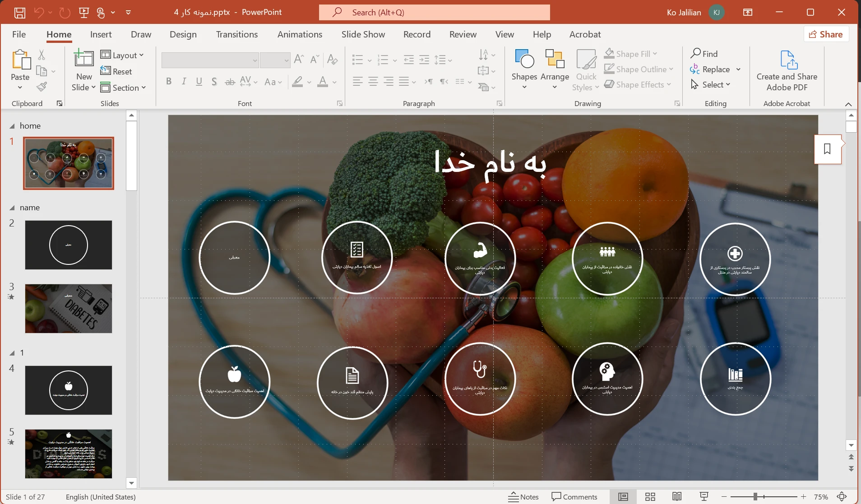Switch to Reading View icon

tap(677, 497)
